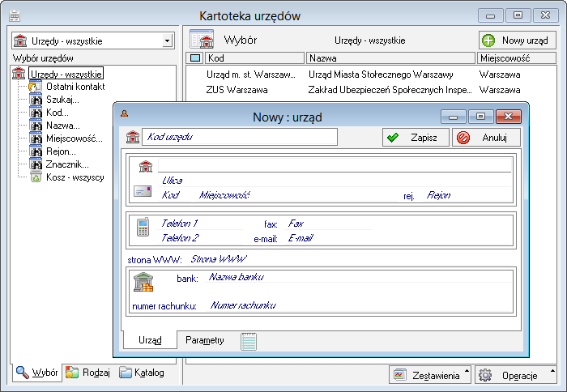
Task: Switch to the Urząd tab in dialog
Action: [x=150, y=340]
